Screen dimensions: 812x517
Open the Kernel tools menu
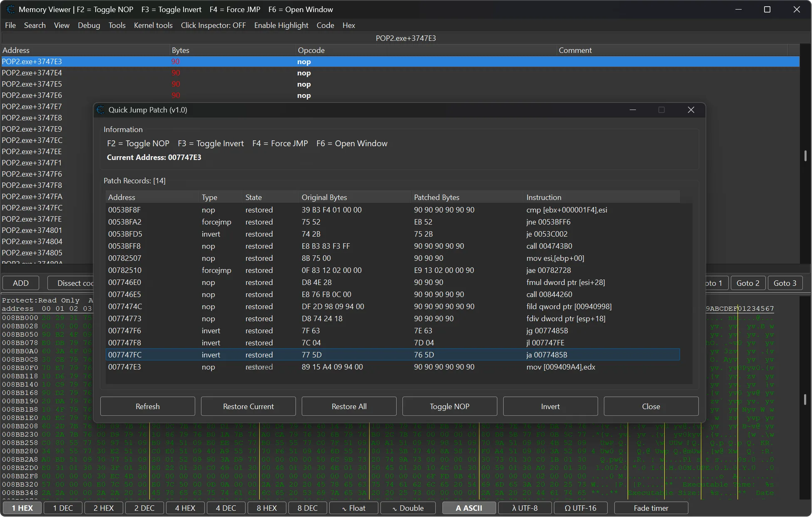coord(153,25)
